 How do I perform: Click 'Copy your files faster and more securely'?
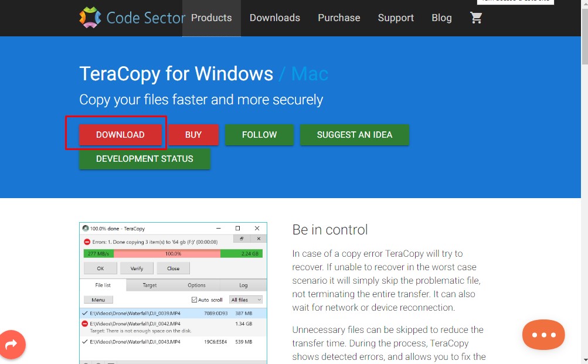(201, 100)
